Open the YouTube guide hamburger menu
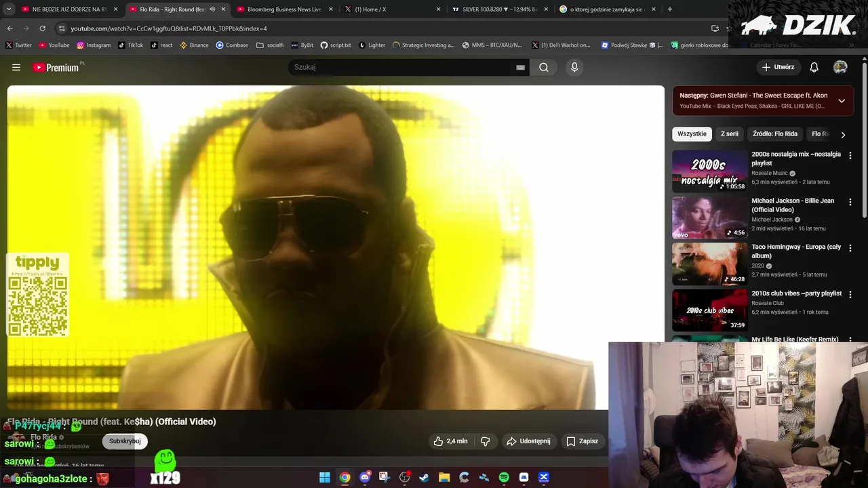868x488 pixels. coord(16,67)
